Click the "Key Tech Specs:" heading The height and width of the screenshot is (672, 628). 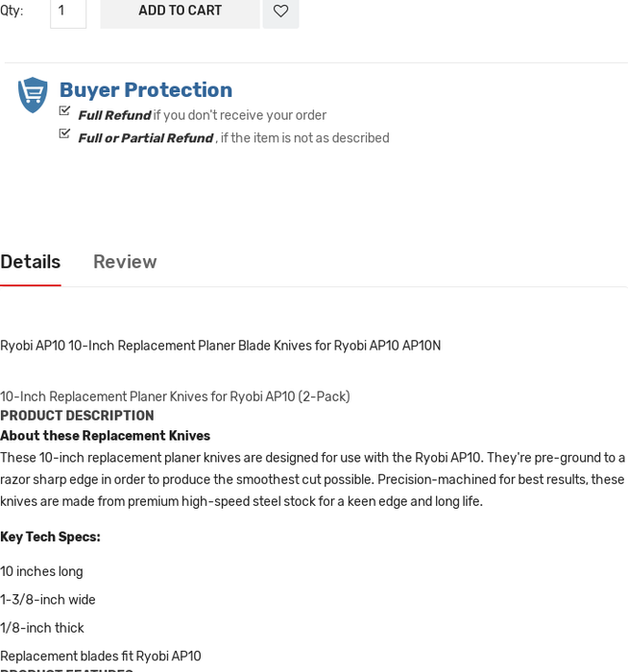click(50, 537)
